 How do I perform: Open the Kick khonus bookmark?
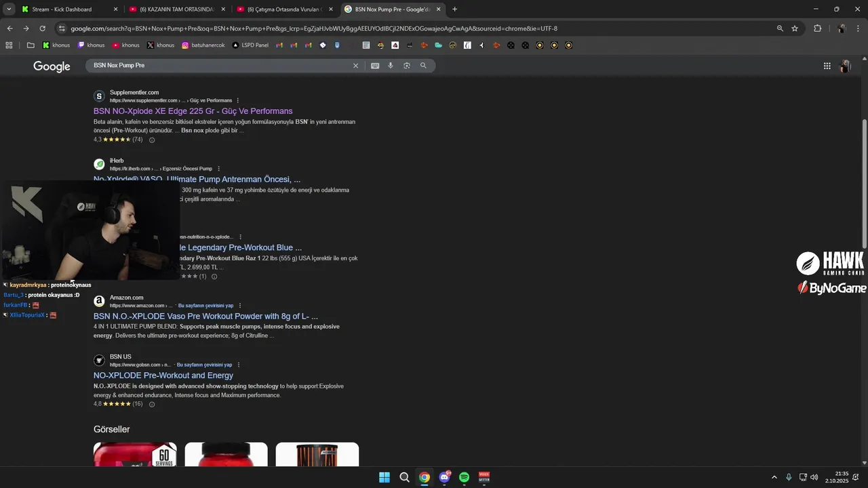click(56, 45)
